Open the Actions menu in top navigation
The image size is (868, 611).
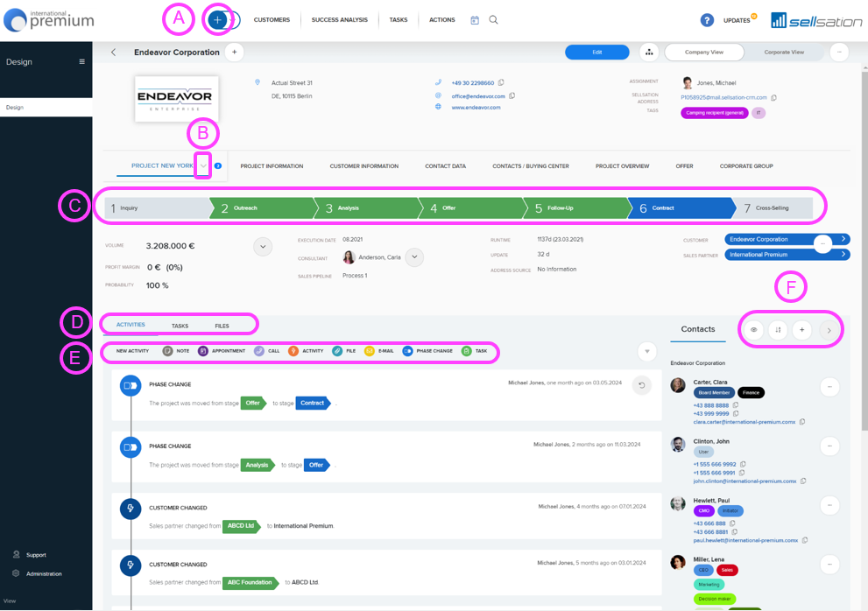click(x=441, y=20)
